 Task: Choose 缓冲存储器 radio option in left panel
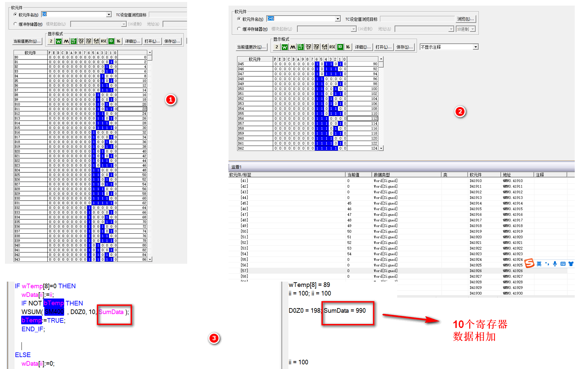[15, 24]
